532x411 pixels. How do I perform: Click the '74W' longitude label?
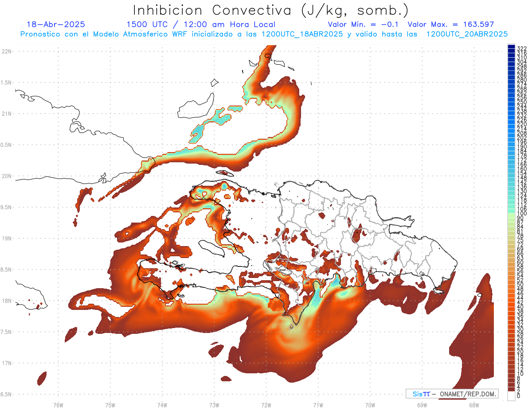(x=162, y=405)
